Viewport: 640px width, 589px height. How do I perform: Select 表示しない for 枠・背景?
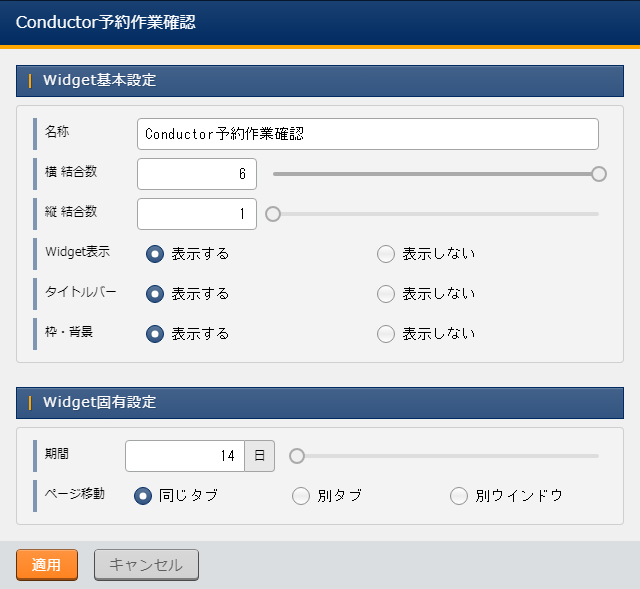(386, 334)
